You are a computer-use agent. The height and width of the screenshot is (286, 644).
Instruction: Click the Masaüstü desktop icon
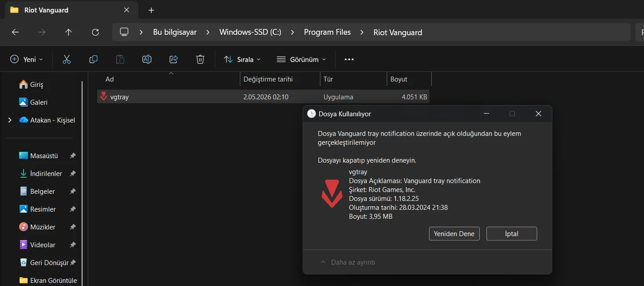[24, 155]
